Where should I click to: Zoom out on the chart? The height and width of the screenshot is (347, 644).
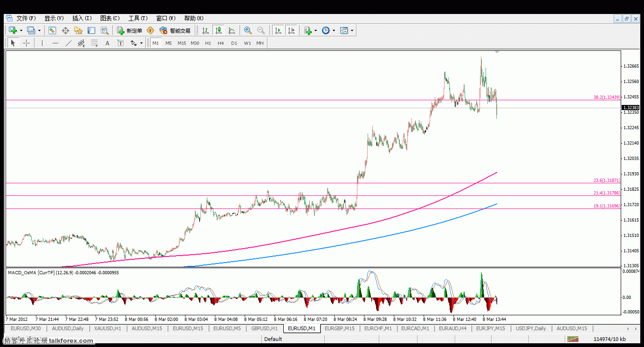point(261,30)
